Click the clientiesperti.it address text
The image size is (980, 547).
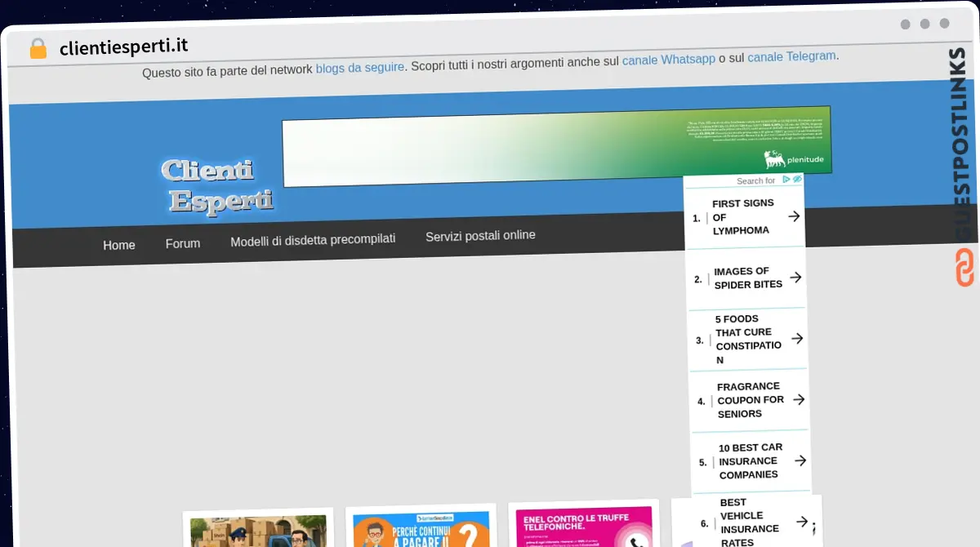[124, 47]
